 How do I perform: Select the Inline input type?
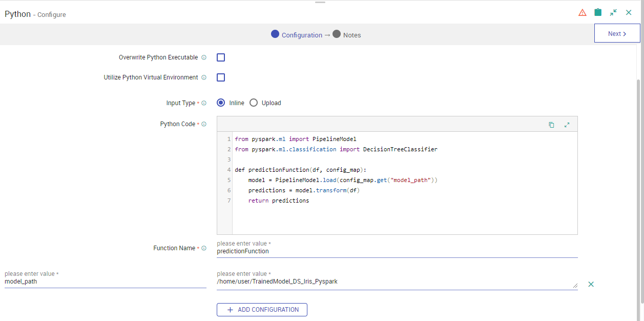(221, 103)
